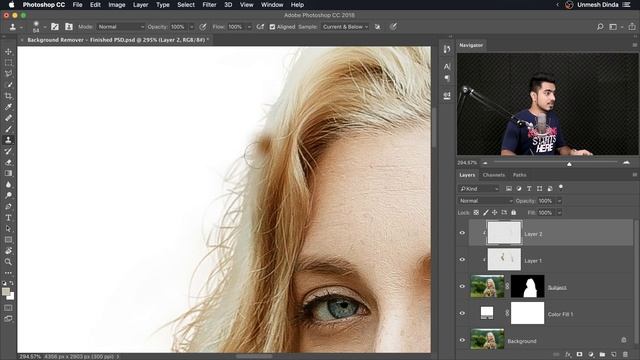Open the layer filter Kind dropdown
The width and height of the screenshot is (640, 360).
[479, 189]
